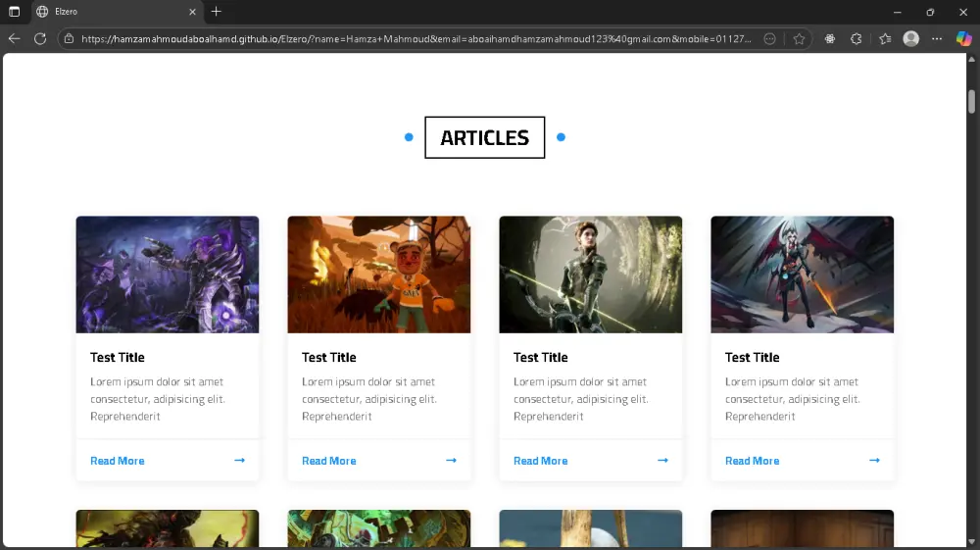This screenshot has height=550, width=980.
Task: Open browser extensions puzzle icon
Action: pos(857,39)
